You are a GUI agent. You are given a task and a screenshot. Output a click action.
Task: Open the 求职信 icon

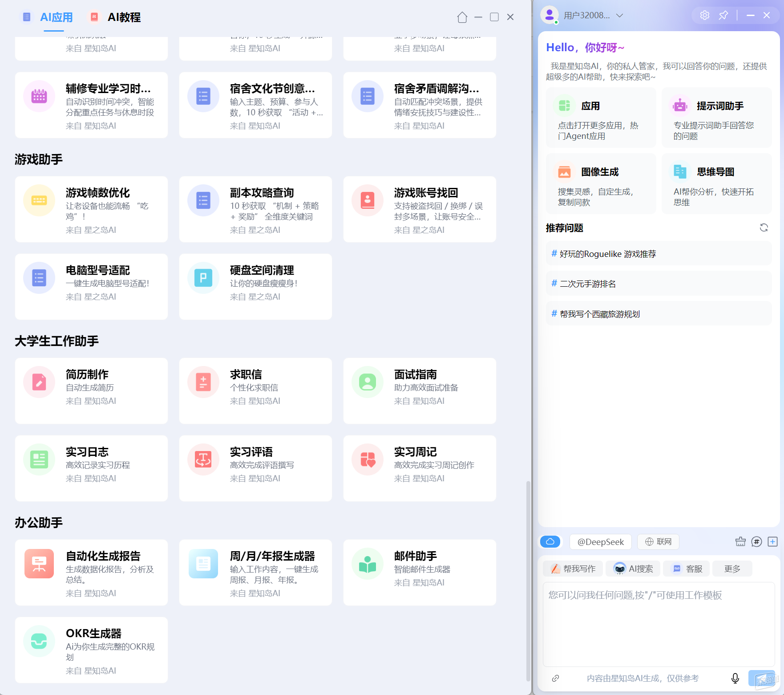203,382
